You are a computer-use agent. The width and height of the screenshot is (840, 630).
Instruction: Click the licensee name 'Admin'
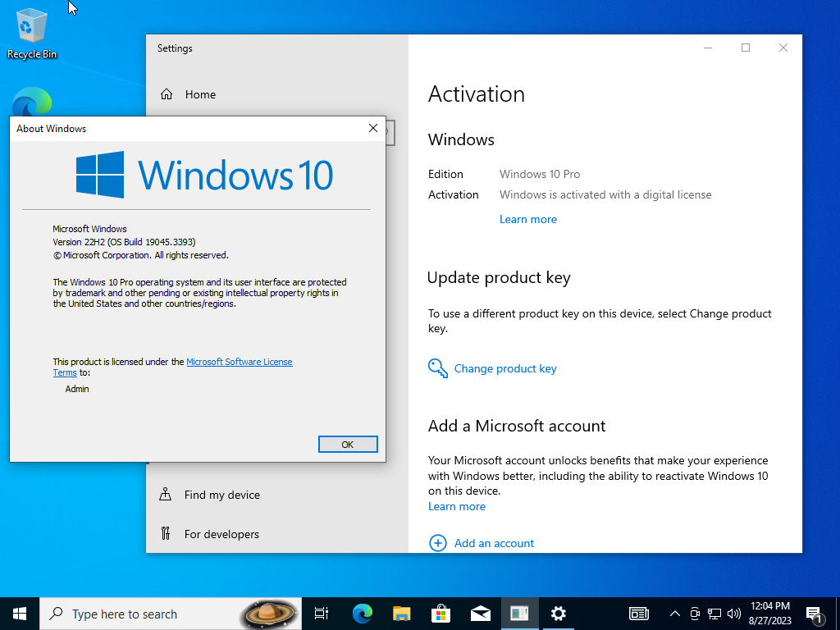(77, 389)
